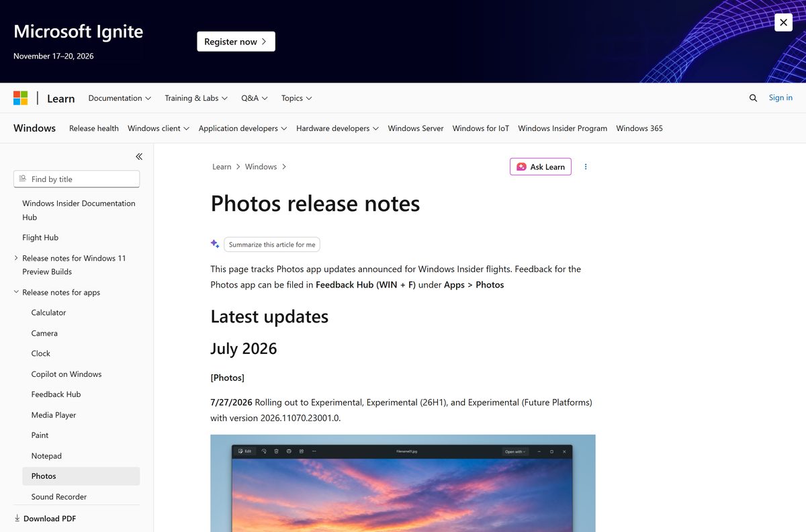Expand the Documentation dropdown

(120, 98)
